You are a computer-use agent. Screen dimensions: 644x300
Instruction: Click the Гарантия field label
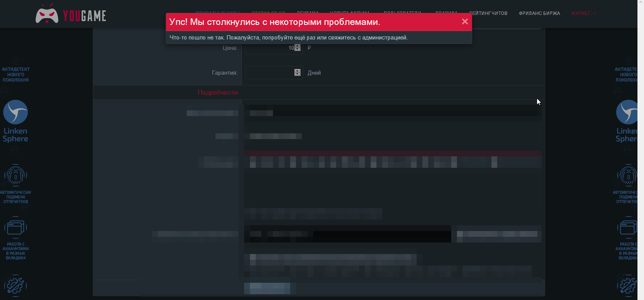(x=225, y=73)
